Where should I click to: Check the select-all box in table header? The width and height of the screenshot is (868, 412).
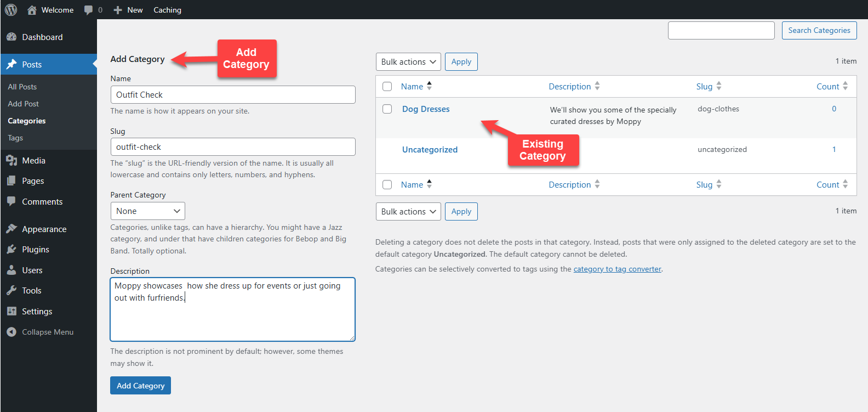click(x=387, y=86)
